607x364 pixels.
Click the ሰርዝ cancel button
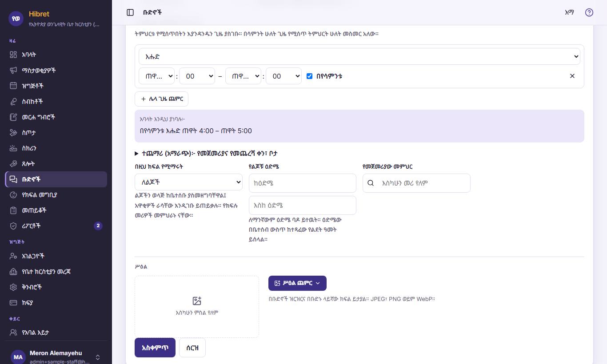(192, 348)
